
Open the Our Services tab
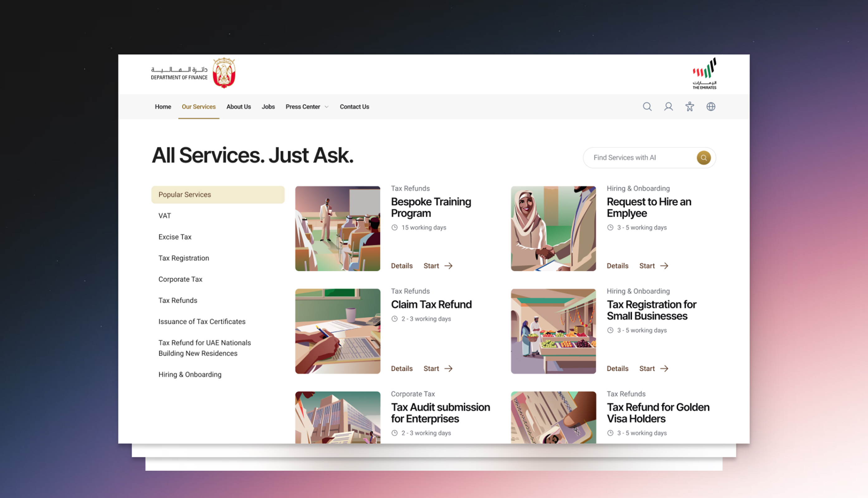[198, 107]
